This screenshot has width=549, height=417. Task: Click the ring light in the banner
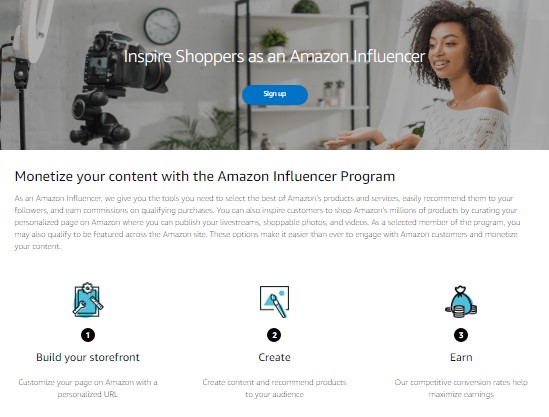click(x=33, y=30)
